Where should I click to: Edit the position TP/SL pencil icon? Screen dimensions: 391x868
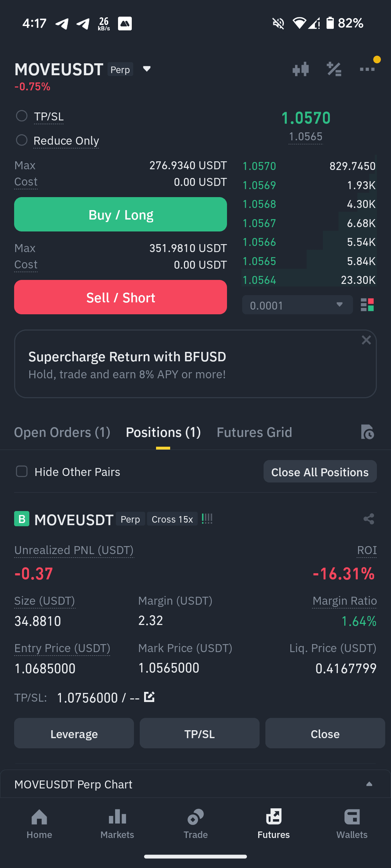(149, 697)
